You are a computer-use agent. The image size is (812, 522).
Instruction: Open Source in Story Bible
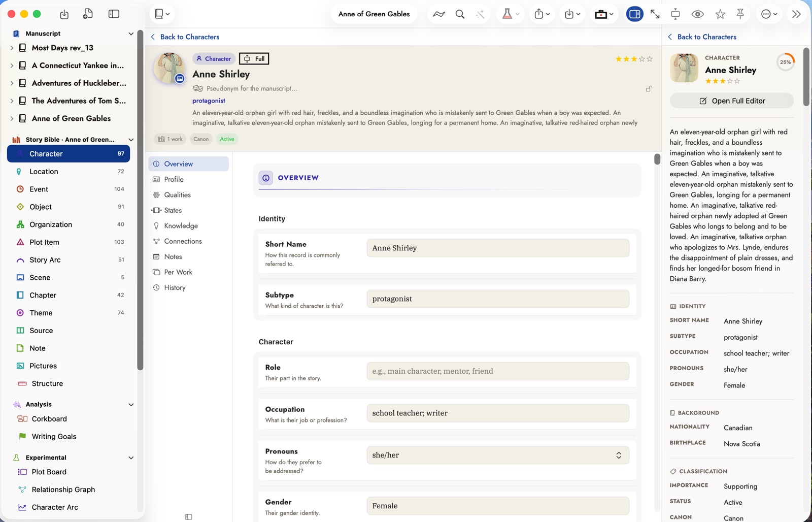[x=69, y=331]
